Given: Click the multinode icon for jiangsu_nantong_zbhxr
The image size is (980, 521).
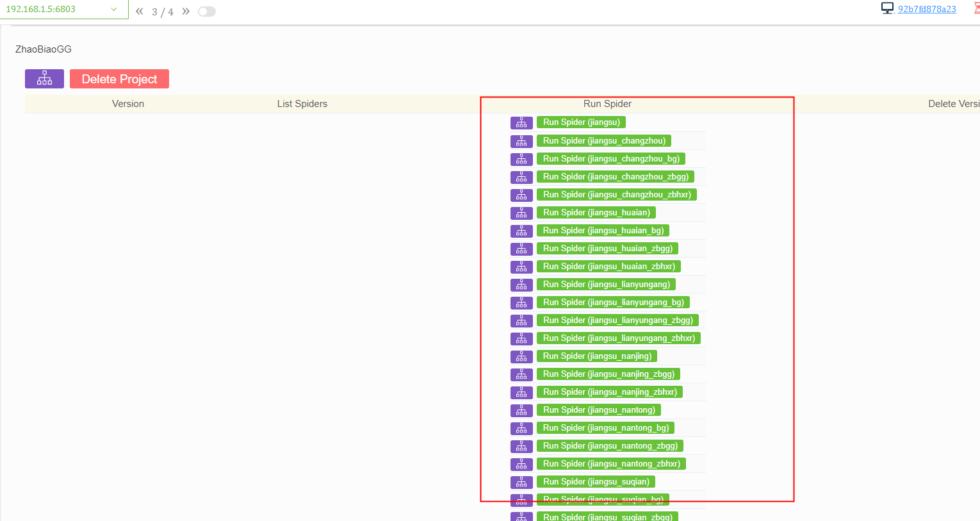Looking at the screenshot, I should [521, 464].
